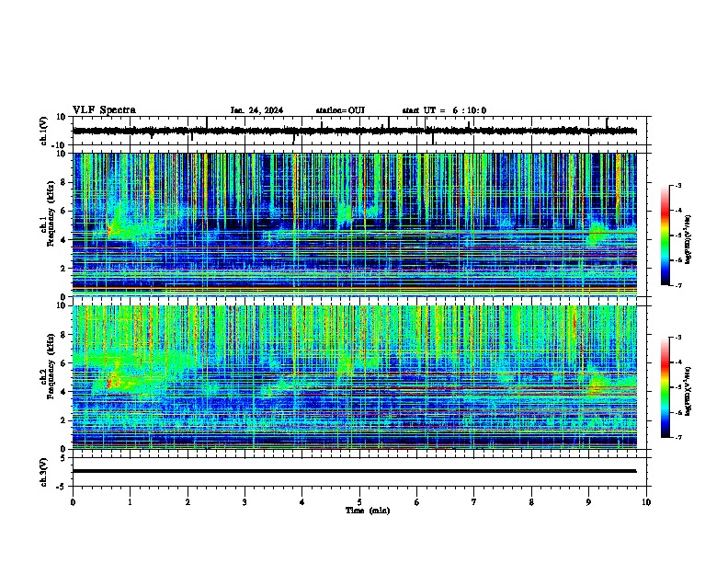The image size is (728, 563).
Task: Click time tick label '1' on x-axis
Action: coord(130,502)
